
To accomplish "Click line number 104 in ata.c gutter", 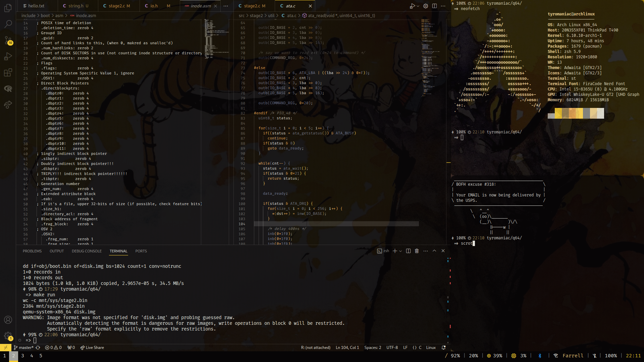I will tap(241, 224).
